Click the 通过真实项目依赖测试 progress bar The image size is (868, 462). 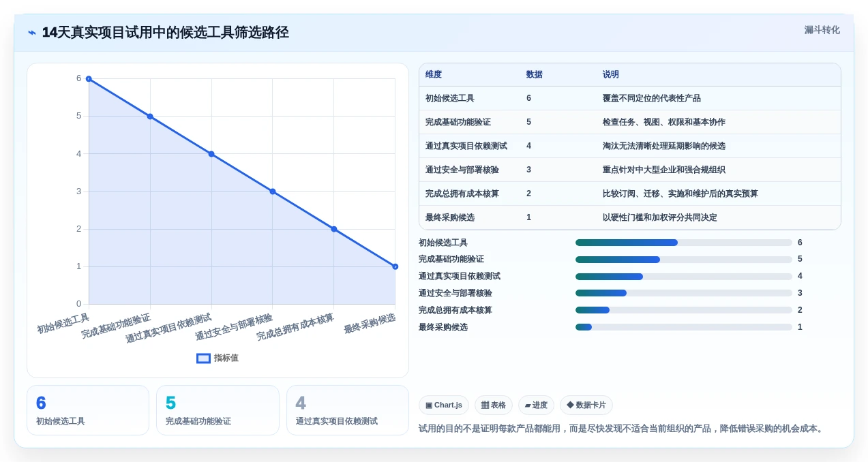point(684,277)
